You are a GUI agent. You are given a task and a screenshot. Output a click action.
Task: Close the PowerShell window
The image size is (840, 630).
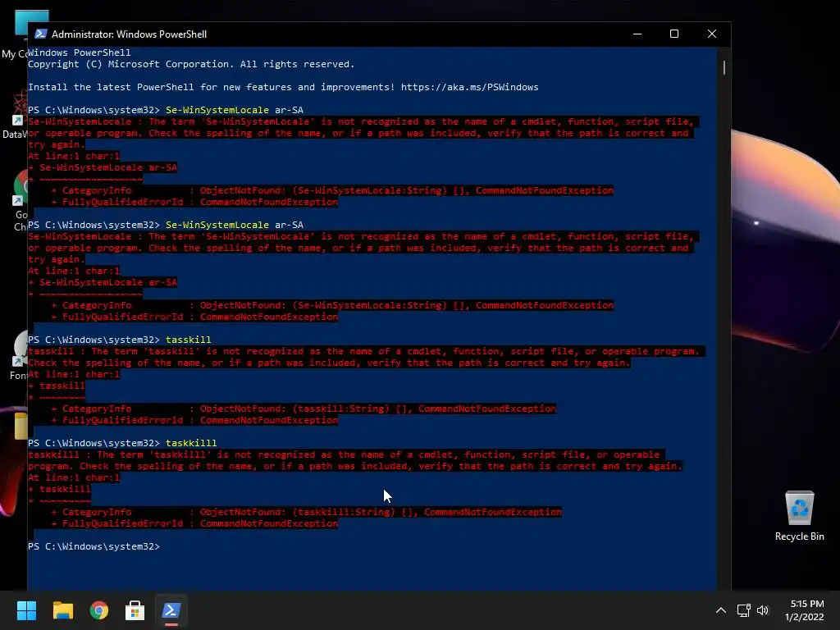[x=712, y=34]
